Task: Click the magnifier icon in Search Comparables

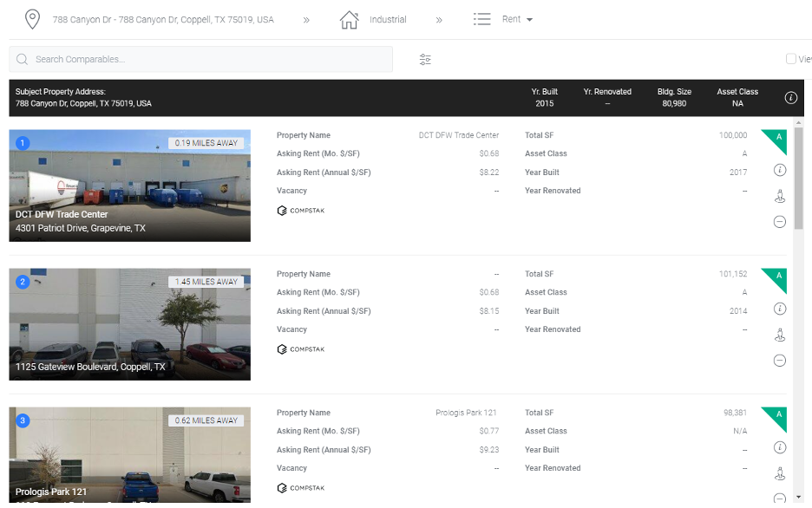Action: click(22, 60)
